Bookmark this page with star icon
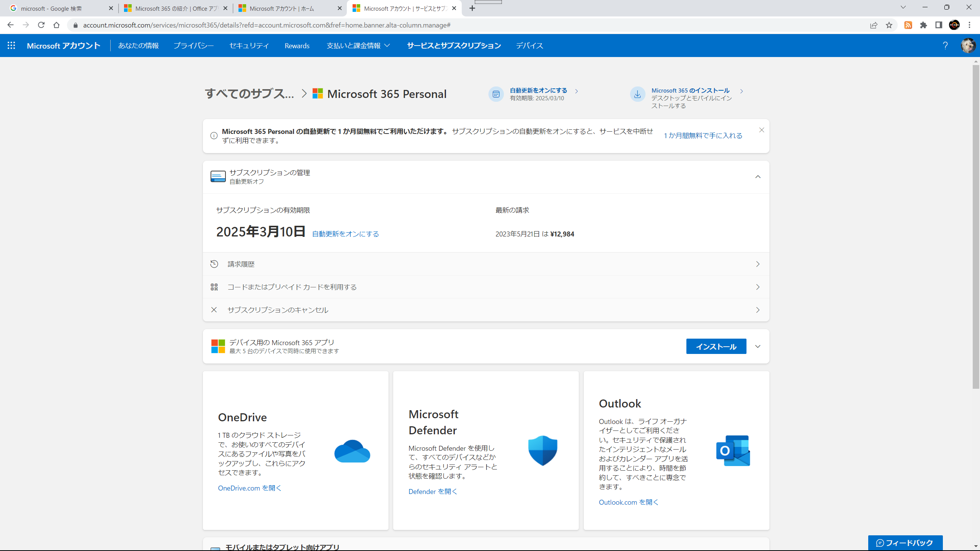 [889, 25]
